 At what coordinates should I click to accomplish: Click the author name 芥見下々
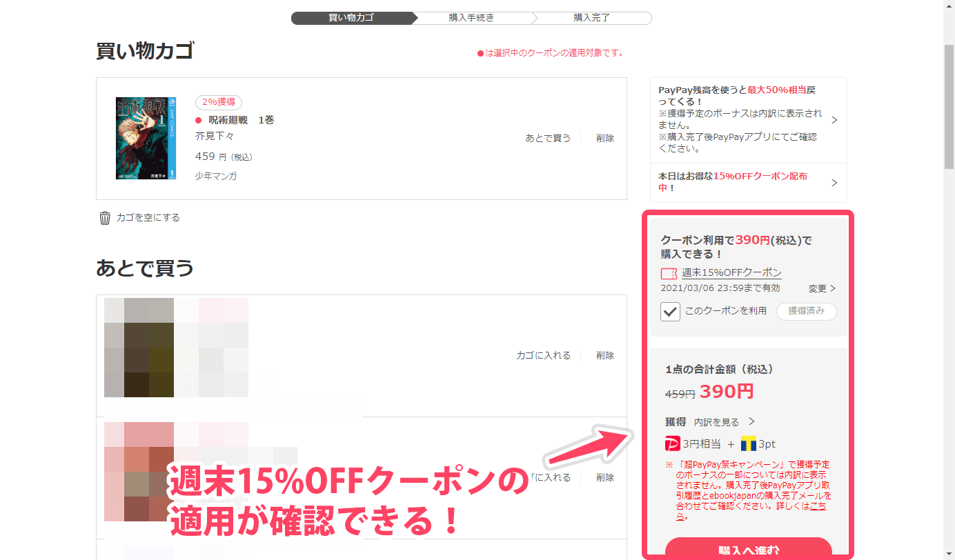[215, 137]
